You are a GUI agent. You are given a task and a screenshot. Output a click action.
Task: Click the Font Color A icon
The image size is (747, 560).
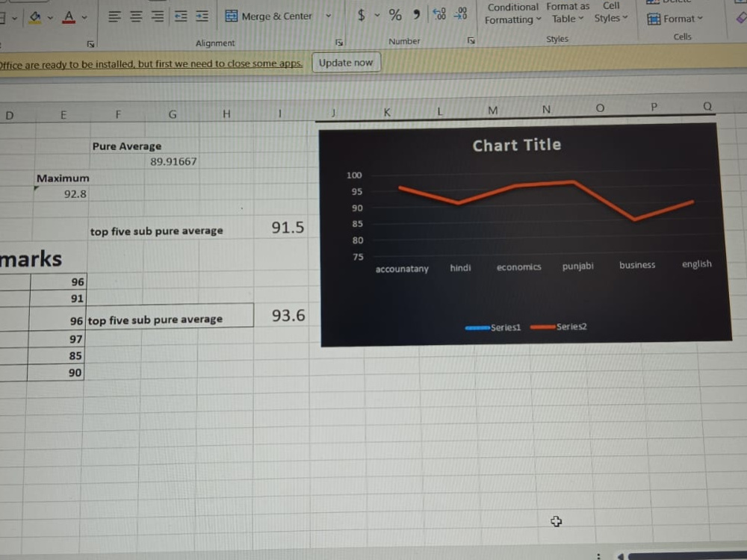click(x=69, y=17)
